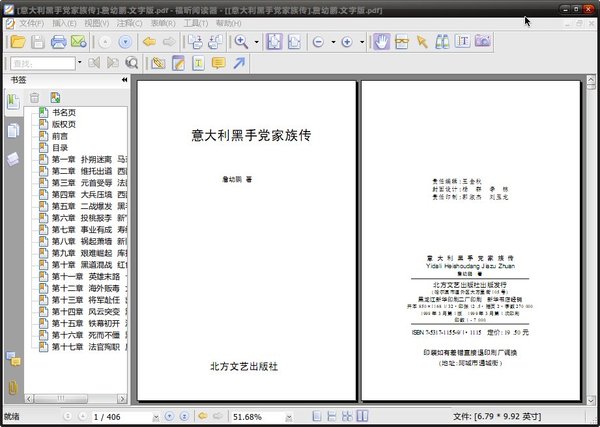The width and height of the screenshot is (600, 427).
Task: Toggle the bookmarks panel tab icon
Action: coord(13,102)
